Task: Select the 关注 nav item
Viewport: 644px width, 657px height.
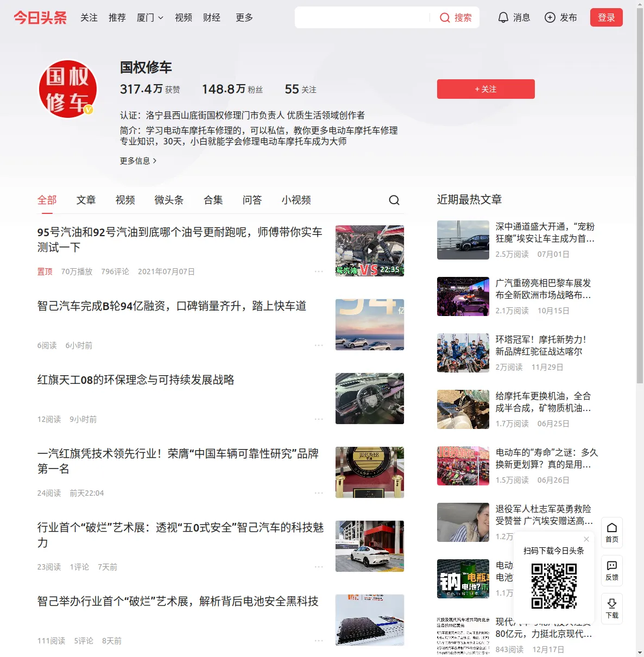Action: (x=89, y=17)
